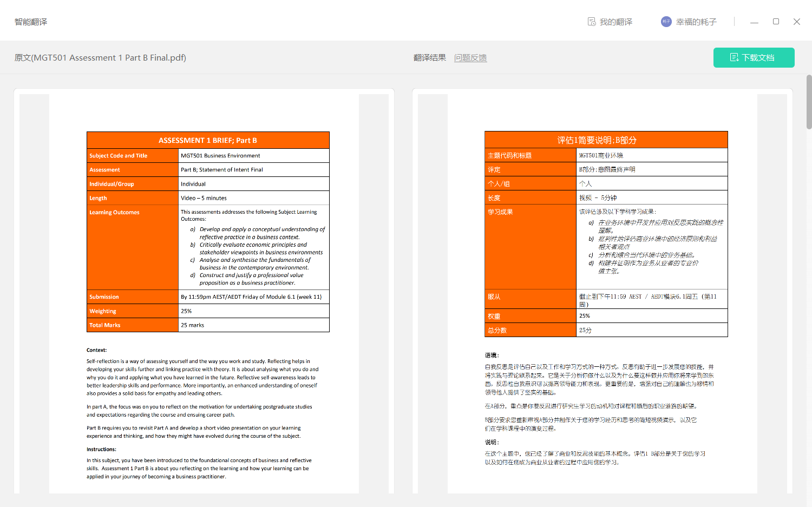
Task: Minimize the translation window
Action: click(754, 22)
